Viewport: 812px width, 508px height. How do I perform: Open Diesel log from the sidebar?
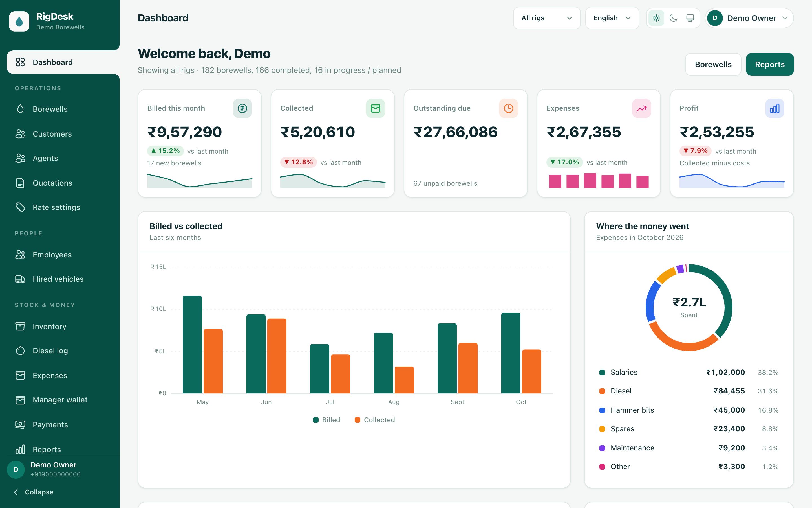[x=63, y=351]
